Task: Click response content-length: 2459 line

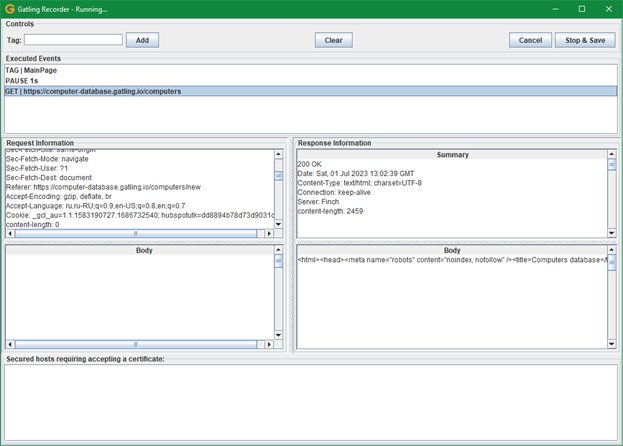Action: 330,211
